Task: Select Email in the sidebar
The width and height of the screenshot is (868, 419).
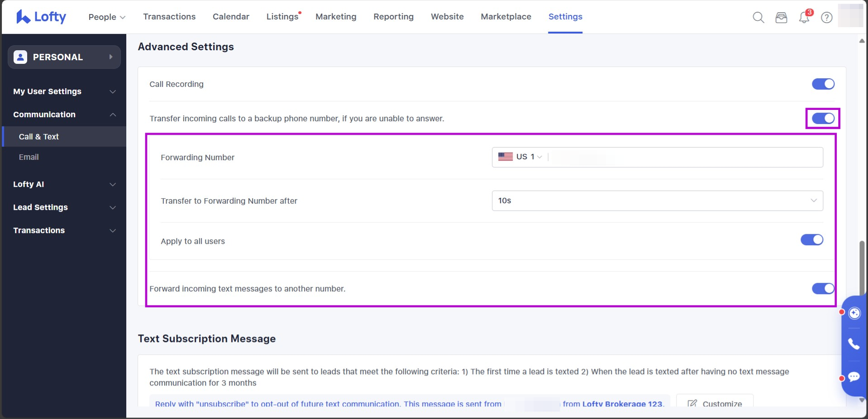Action: (x=29, y=157)
